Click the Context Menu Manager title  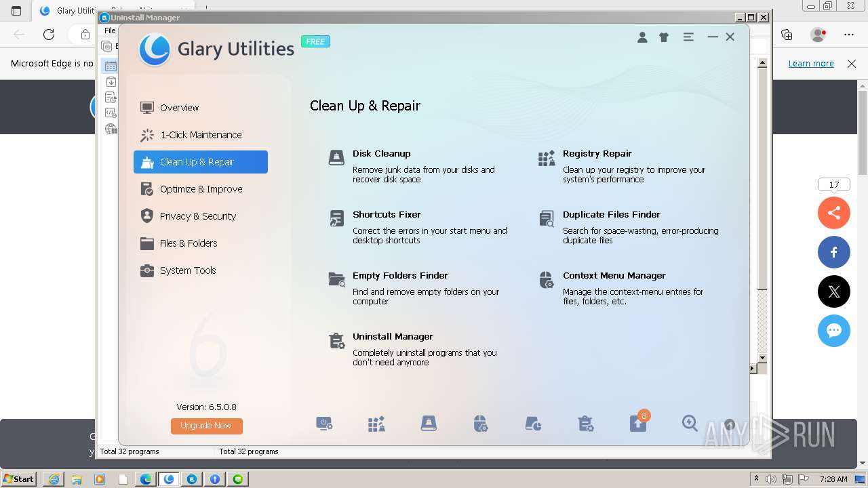[x=614, y=276]
